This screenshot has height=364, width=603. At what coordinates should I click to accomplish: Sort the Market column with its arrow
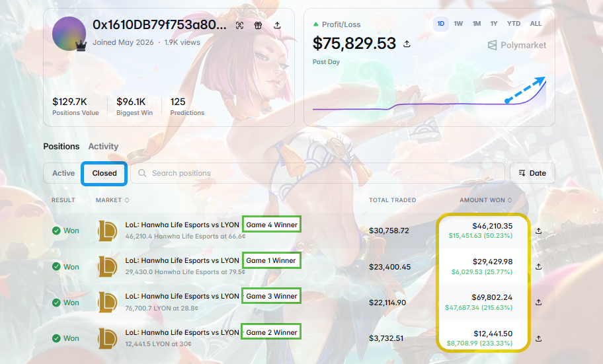pos(127,200)
